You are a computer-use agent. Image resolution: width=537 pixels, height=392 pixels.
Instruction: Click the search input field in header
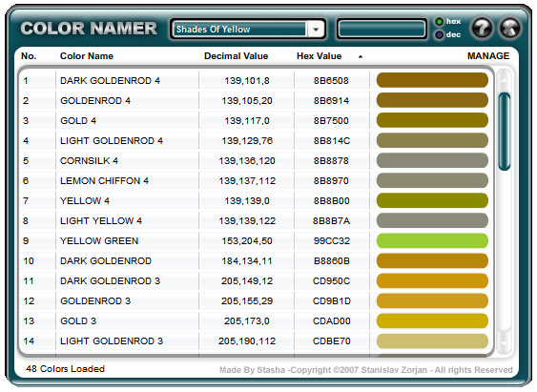pos(382,30)
